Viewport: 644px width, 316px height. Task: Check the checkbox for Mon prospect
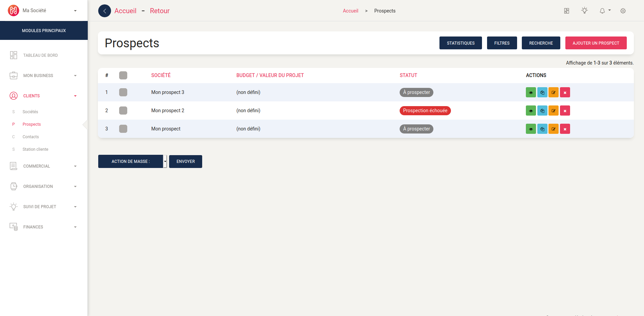123,129
